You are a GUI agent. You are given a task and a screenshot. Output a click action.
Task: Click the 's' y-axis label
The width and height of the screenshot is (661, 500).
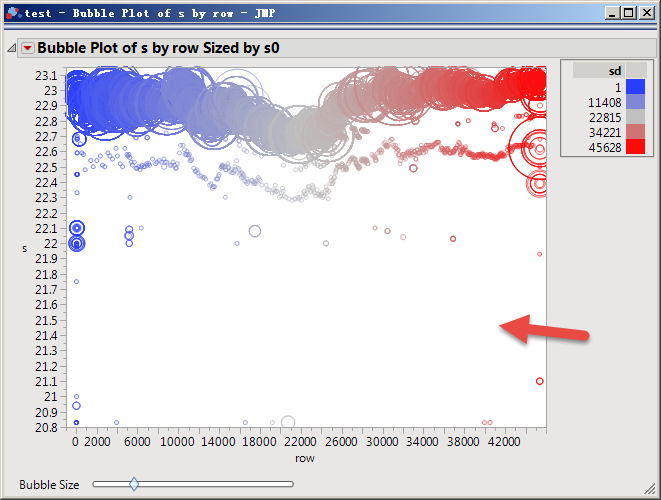[24, 249]
